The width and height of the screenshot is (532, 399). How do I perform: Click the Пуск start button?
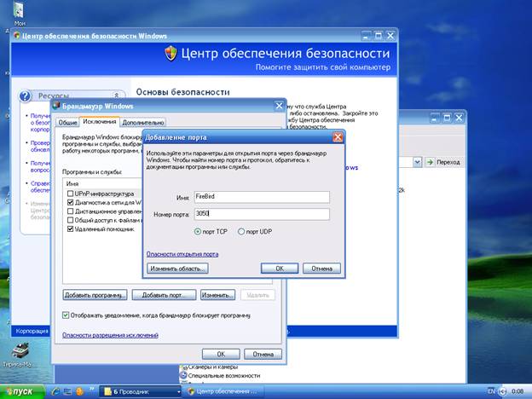pos(22,391)
